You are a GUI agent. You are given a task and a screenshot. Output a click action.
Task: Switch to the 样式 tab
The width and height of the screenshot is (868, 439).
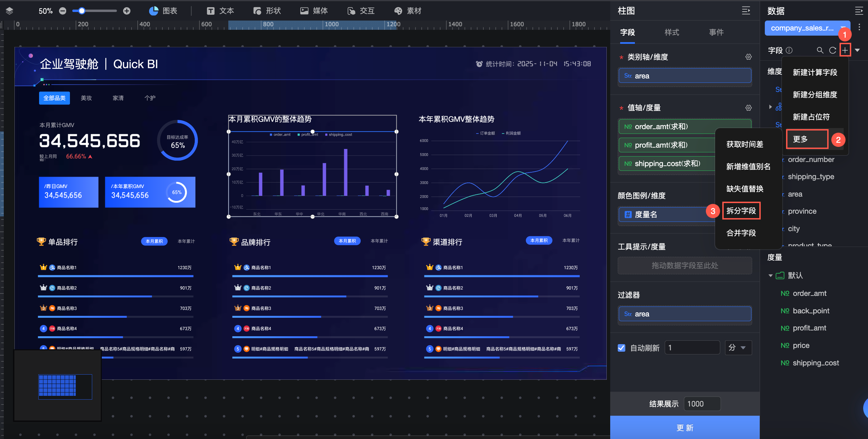tap(672, 33)
